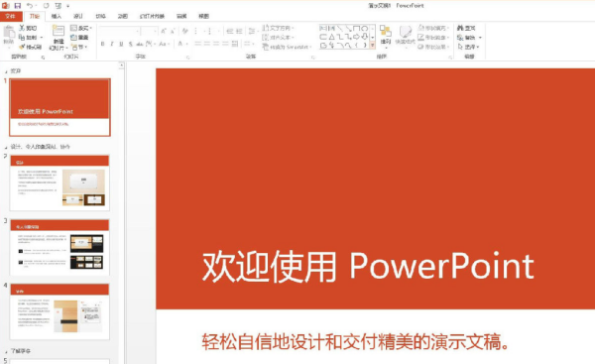Click the Decrease List Level icon
Viewport: 595px width, 364px height.
230,31
